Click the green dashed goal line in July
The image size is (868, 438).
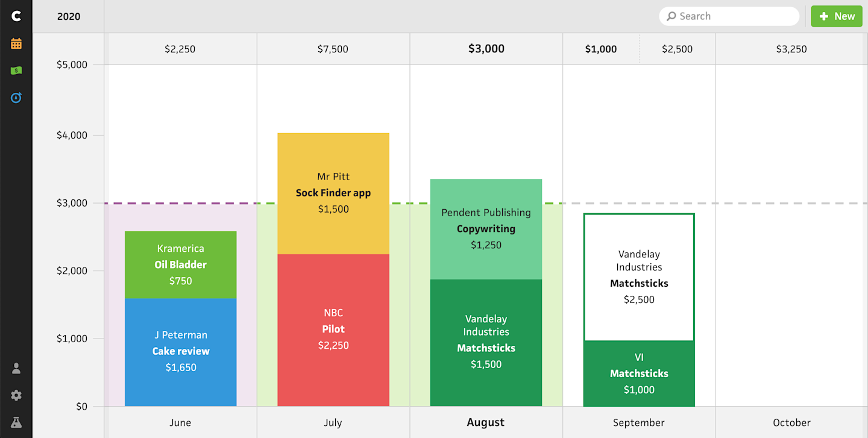pos(333,204)
